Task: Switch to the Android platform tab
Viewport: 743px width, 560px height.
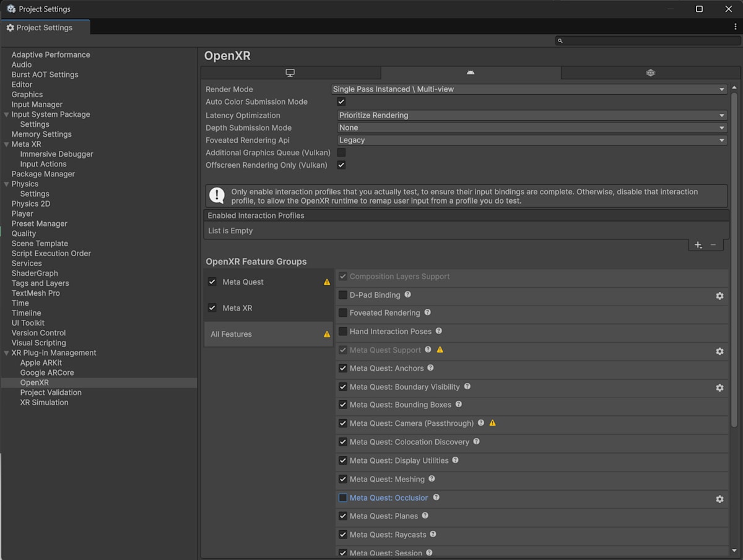Action: pos(471,73)
